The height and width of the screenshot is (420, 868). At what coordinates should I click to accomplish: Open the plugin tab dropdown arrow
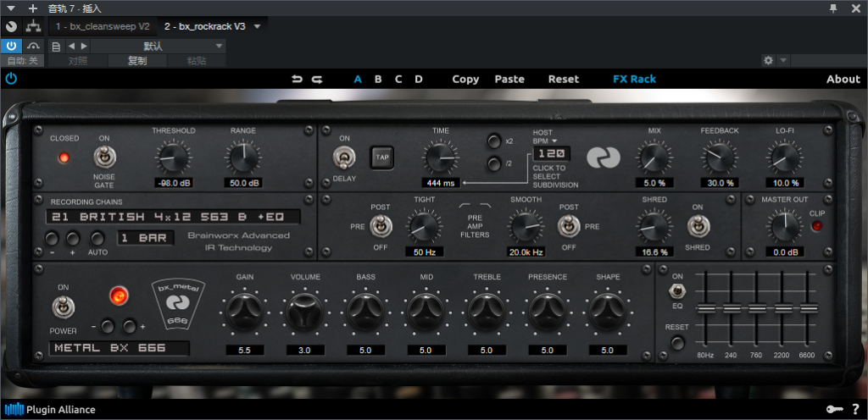pyautogui.click(x=257, y=26)
